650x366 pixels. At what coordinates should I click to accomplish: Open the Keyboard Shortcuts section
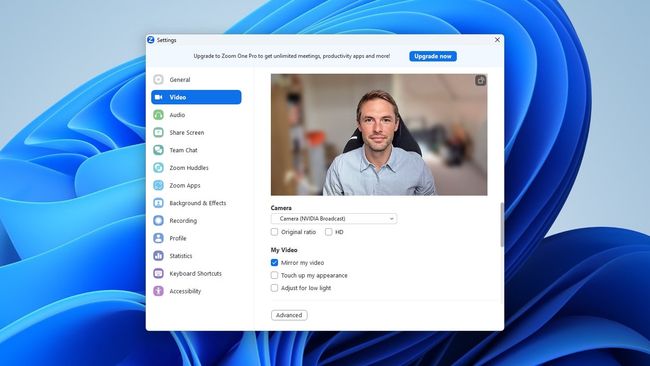coord(196,274)
